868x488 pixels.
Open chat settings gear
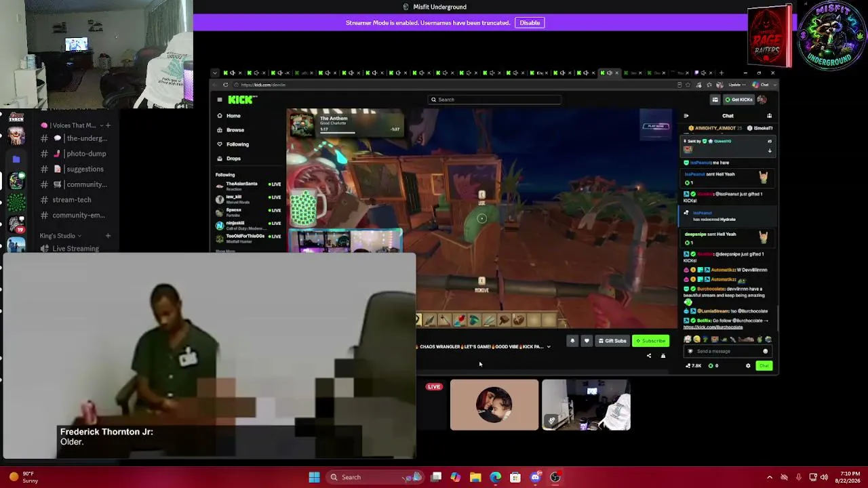pyautogui.click(x=748, y=366)
